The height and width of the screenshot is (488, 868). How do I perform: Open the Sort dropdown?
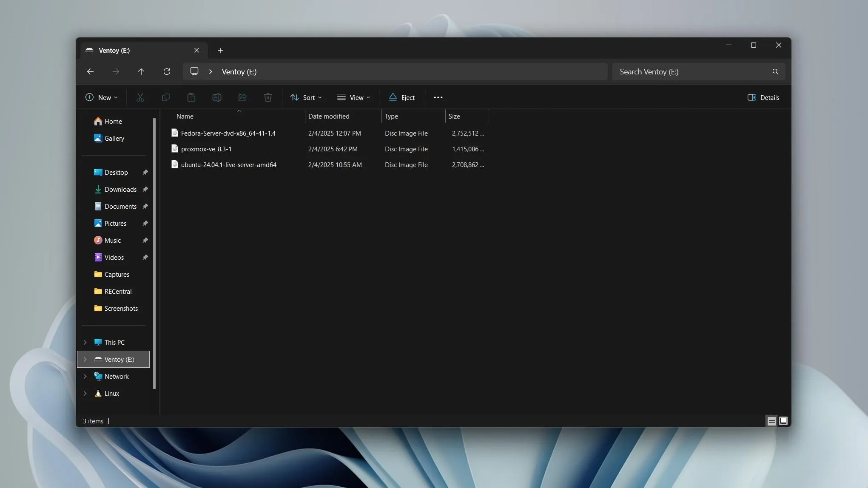pyautogui.click(x=306, y=97)
